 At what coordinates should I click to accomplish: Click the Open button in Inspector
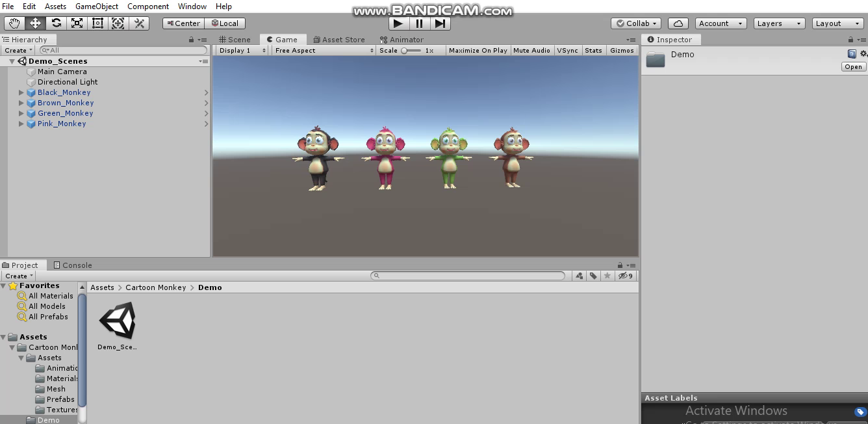pyautogui.click(x=853, y=67)
